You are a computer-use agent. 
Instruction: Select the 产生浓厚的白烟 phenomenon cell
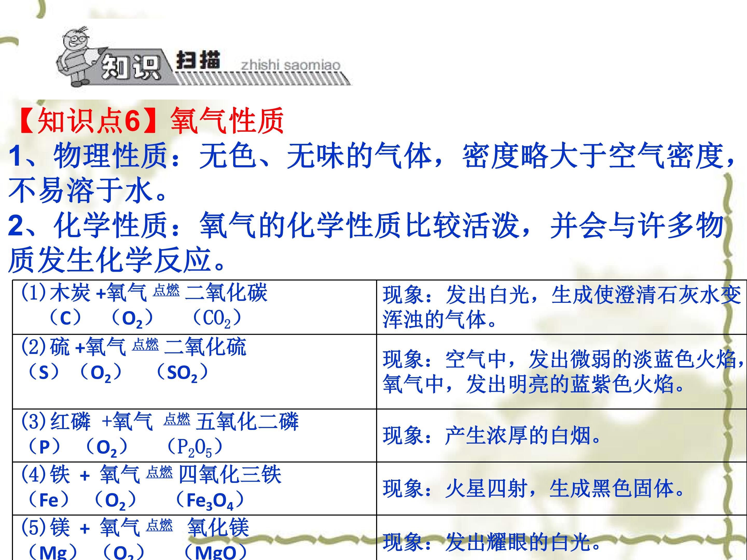(x=561, y=436)
